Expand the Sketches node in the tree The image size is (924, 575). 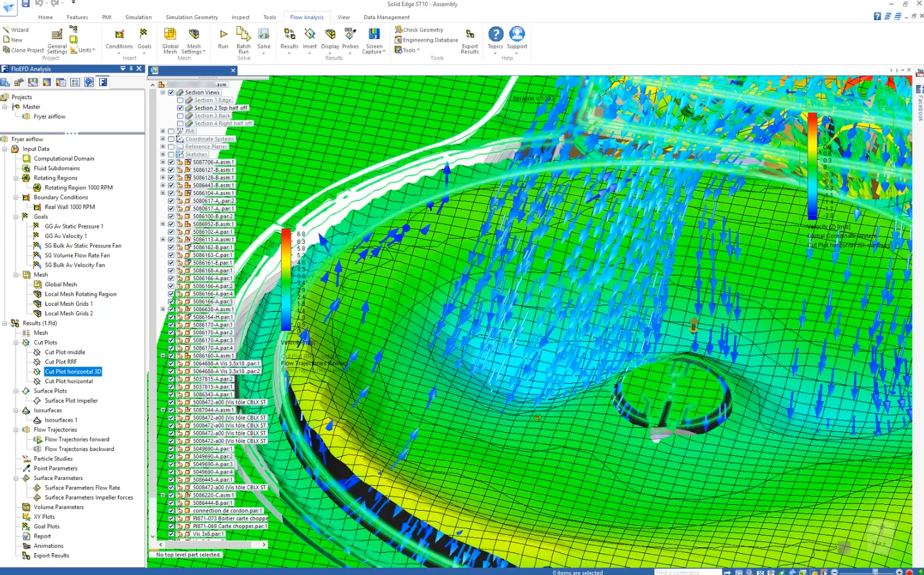tap(163, 153)
